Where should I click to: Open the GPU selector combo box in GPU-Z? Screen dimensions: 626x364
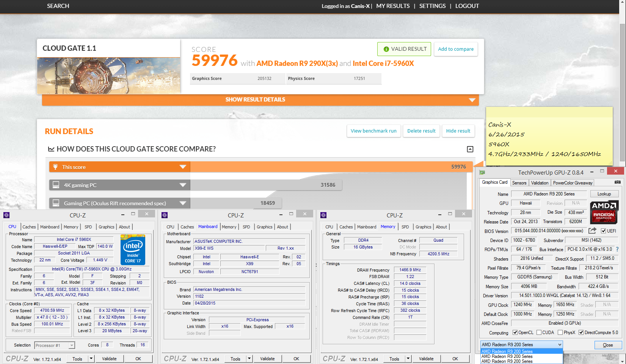coord(522,345)
